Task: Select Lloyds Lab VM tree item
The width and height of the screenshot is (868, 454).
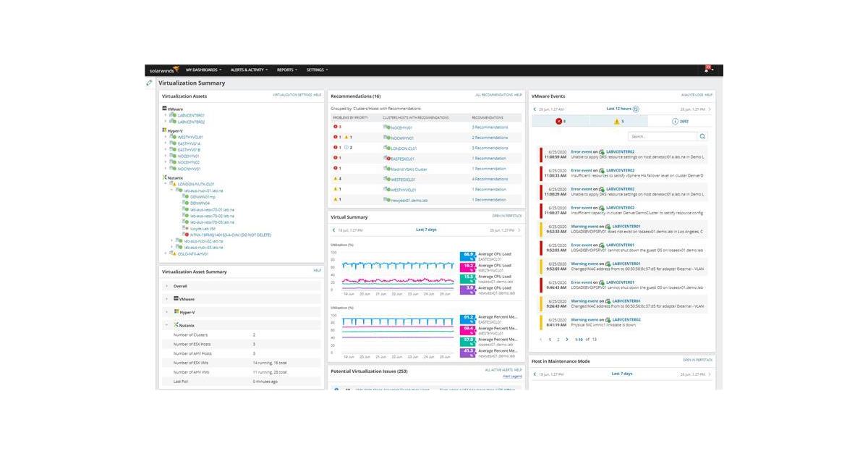Action: click(x=203, y=228)
